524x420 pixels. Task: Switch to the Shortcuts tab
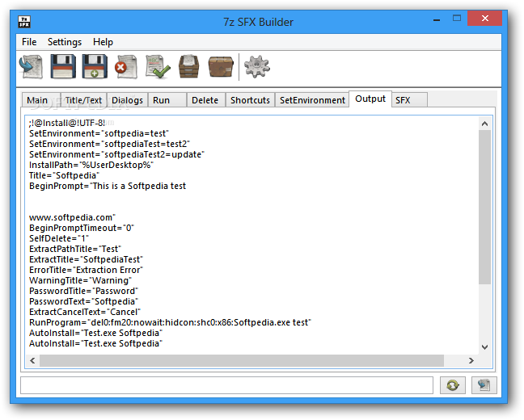[250, 100]
